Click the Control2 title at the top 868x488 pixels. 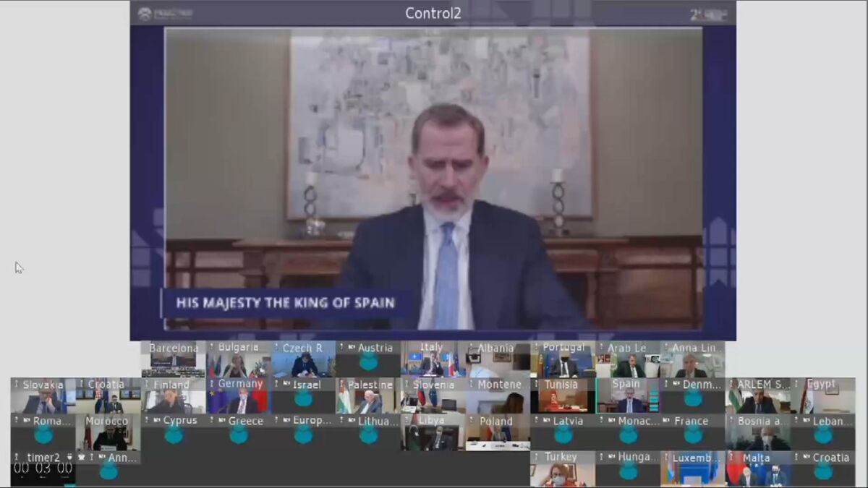[x=433, y=13]
